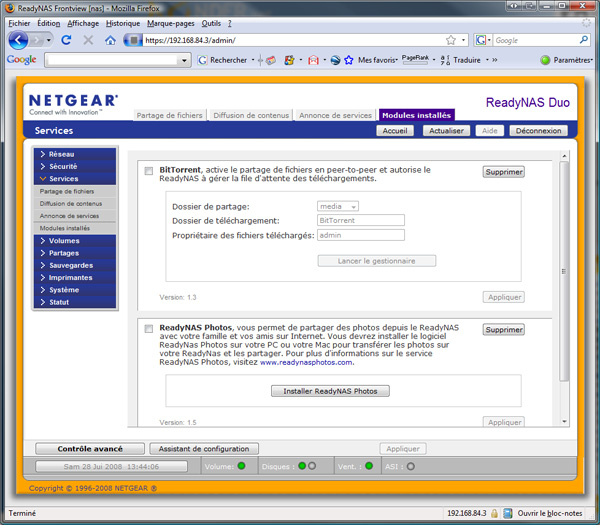The image size is (600, 525).
Task: Click the globe icon in Google toolbar
Action: click(x=335, y=60)
